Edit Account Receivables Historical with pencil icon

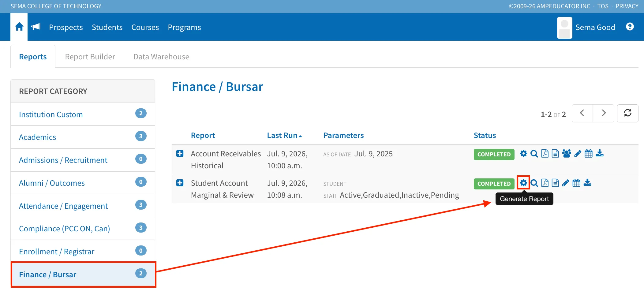point(578,153)
